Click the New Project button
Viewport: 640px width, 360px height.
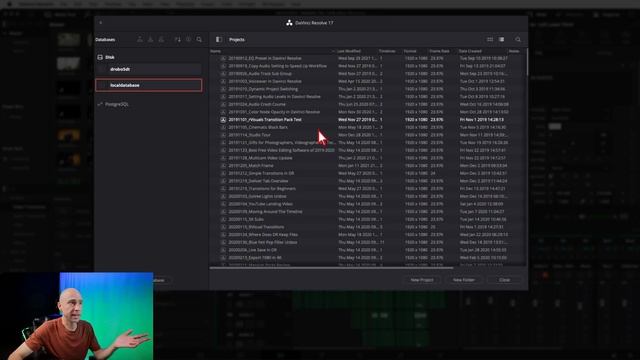[x=422, y=280]
